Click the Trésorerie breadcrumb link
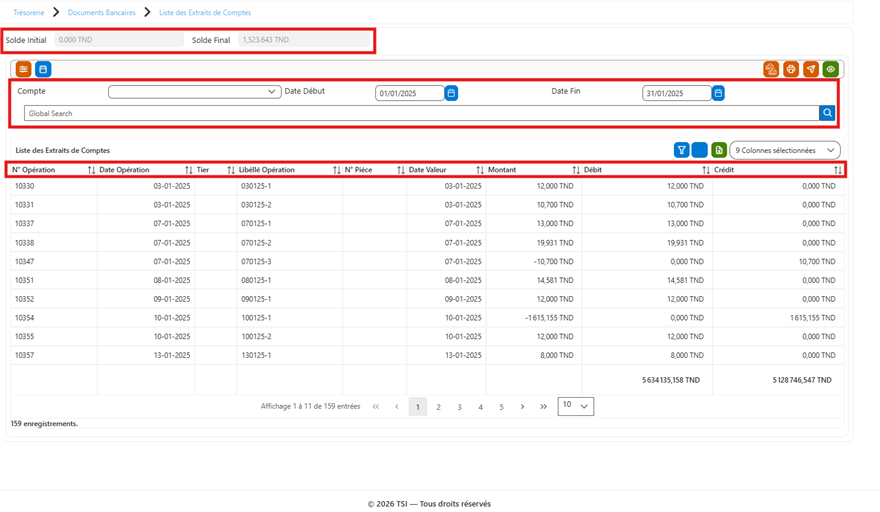This screenshot has width=880, height=512. [29, 12]
